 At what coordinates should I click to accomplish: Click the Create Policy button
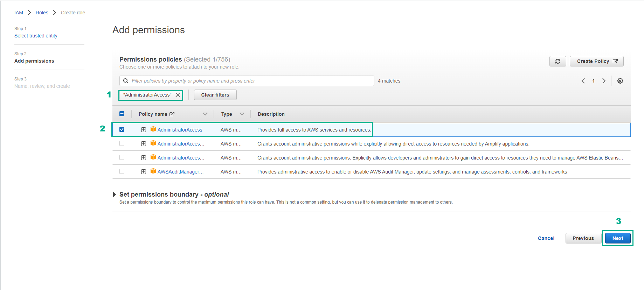(x=596, y=61)
